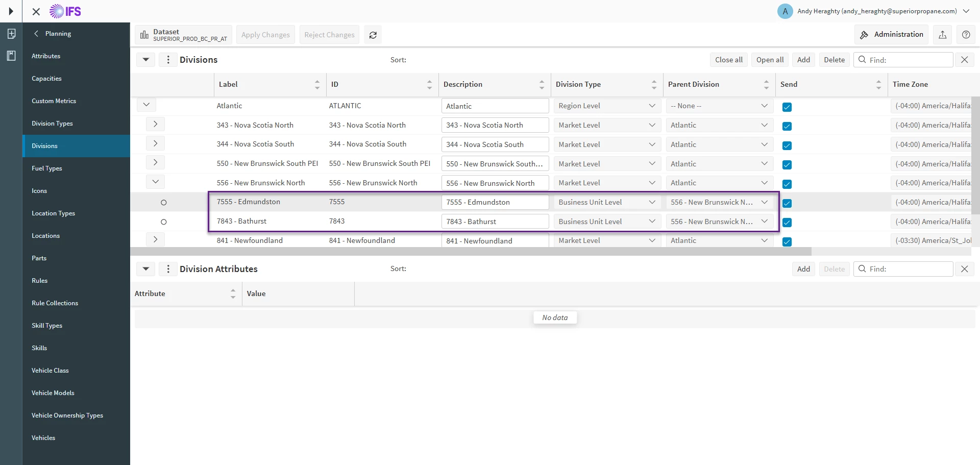Open the Divisions three-dot options menu

(x=168, y=60)
